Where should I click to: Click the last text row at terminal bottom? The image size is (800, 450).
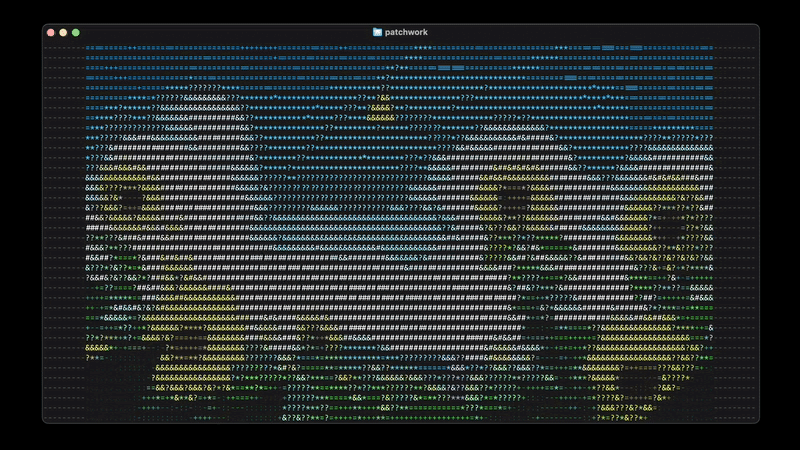[x=400, y=417]
